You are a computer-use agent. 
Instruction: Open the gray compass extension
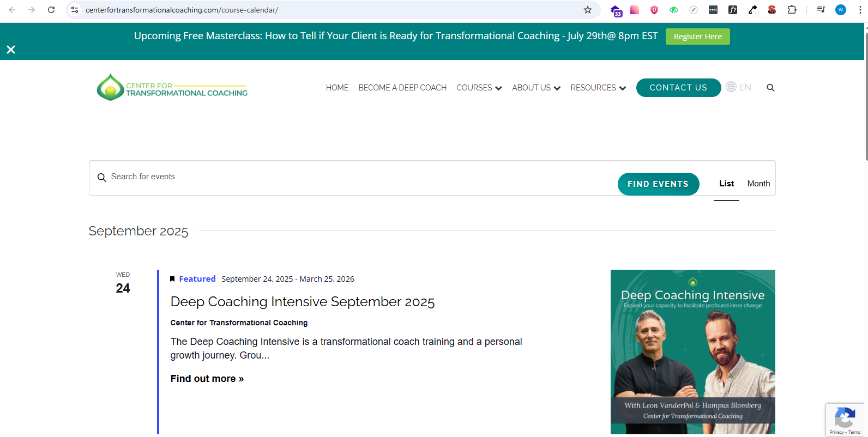[x=694, y=10]
